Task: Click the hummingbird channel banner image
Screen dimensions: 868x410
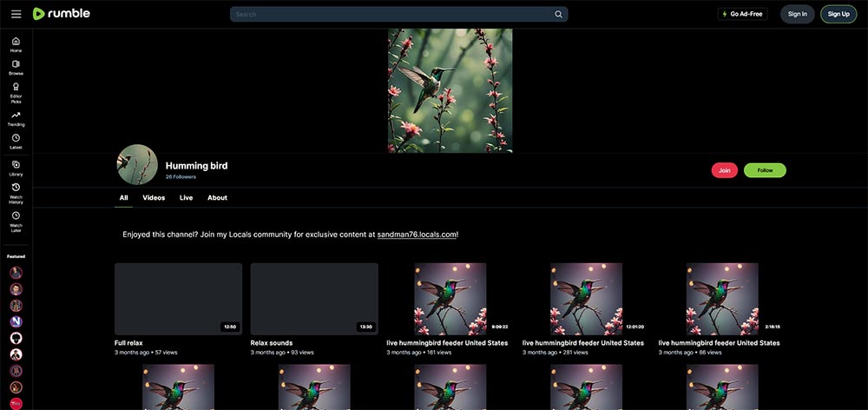Action: click(x=450, y=91)
